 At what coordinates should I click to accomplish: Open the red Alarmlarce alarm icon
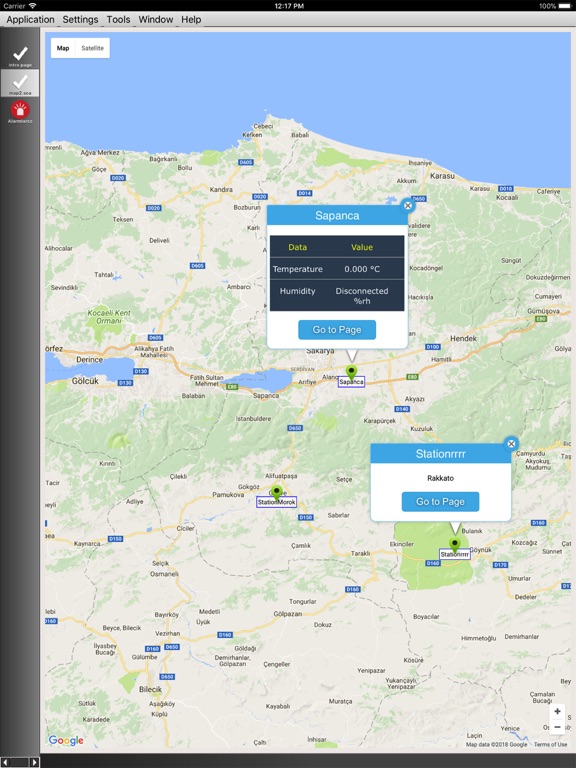coord(20,111)
